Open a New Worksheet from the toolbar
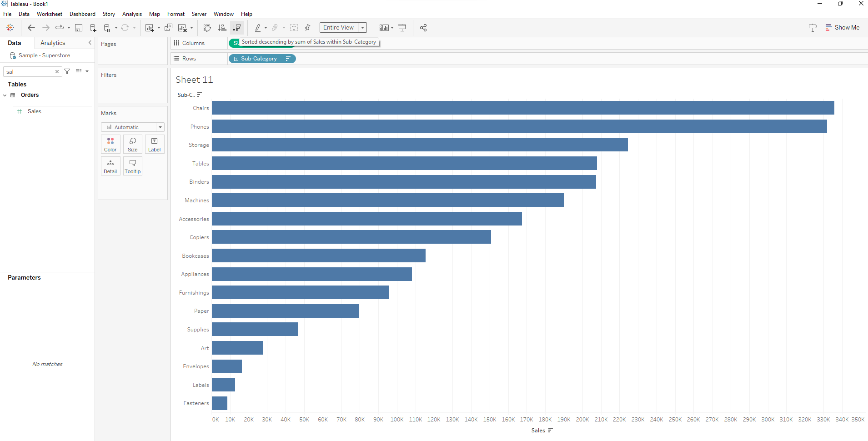This screenshot has width=868, height=441. 151,28
